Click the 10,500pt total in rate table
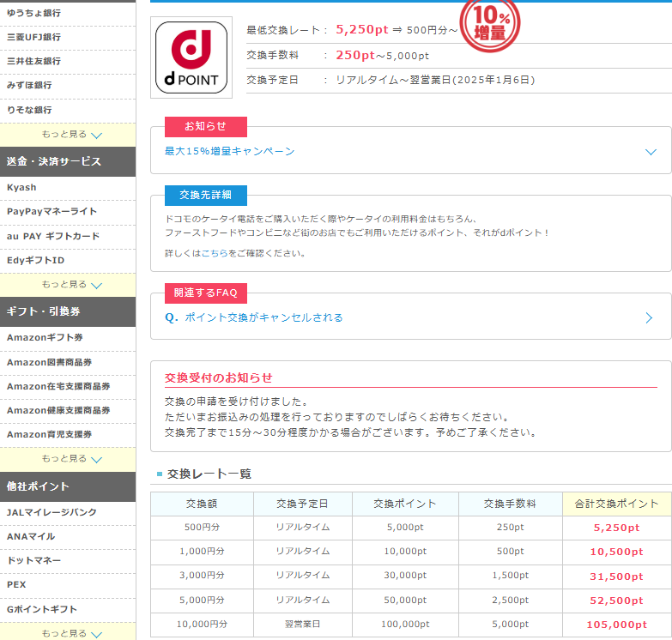 tap(616, 552)
